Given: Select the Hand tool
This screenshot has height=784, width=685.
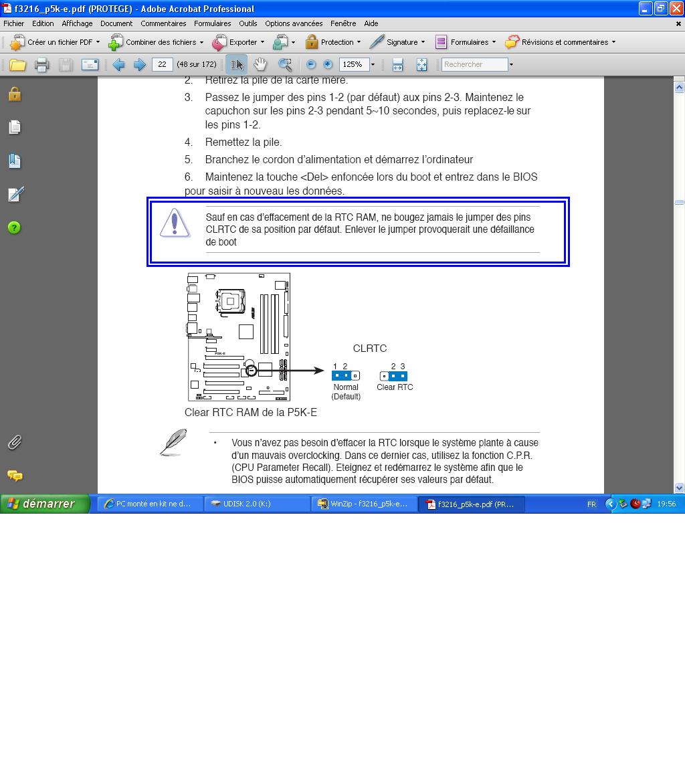Looking at the screenshot, I should click(260, 65).
